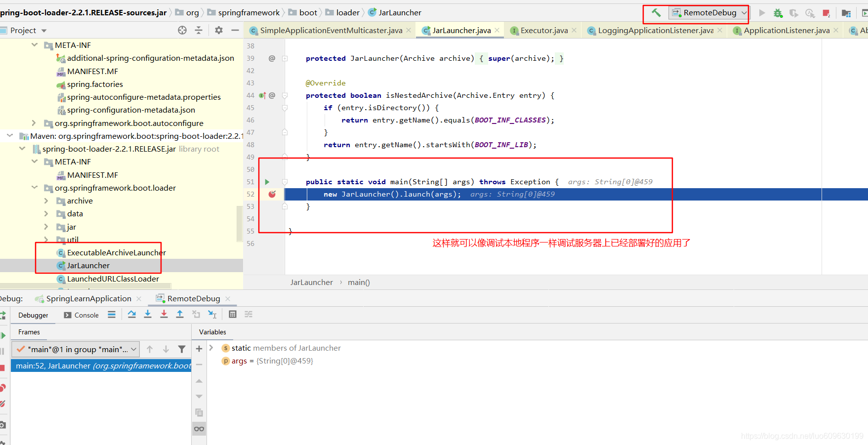Select the main:52, JarLauncher stack frame
868x445 pixels.
(101, 365)
